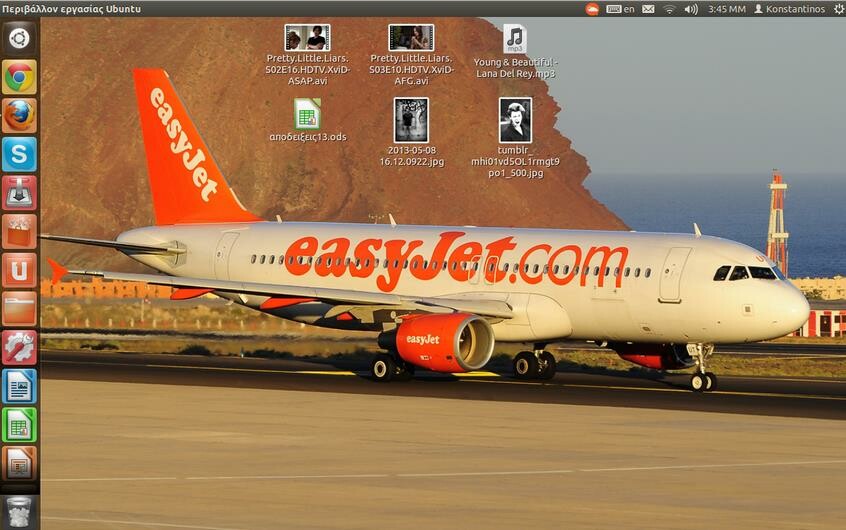
Task: Open the Konstantinos user menu
Action: 789,9
